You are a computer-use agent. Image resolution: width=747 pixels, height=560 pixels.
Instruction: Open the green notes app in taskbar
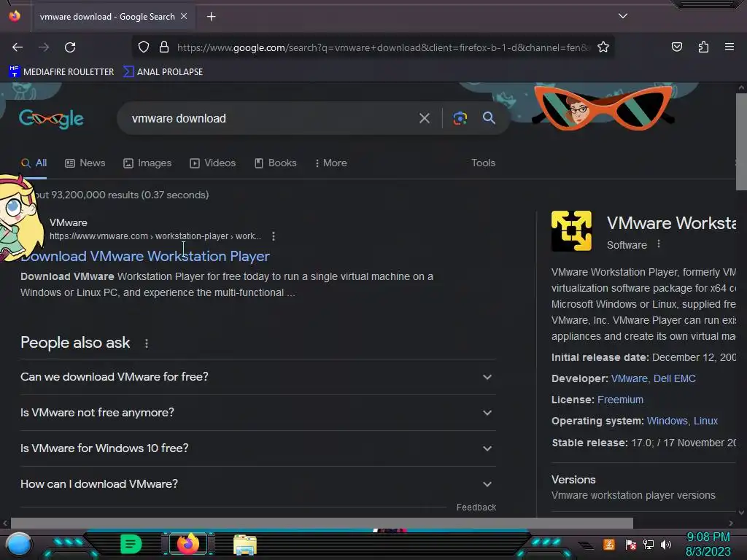[x=131, y=544]
